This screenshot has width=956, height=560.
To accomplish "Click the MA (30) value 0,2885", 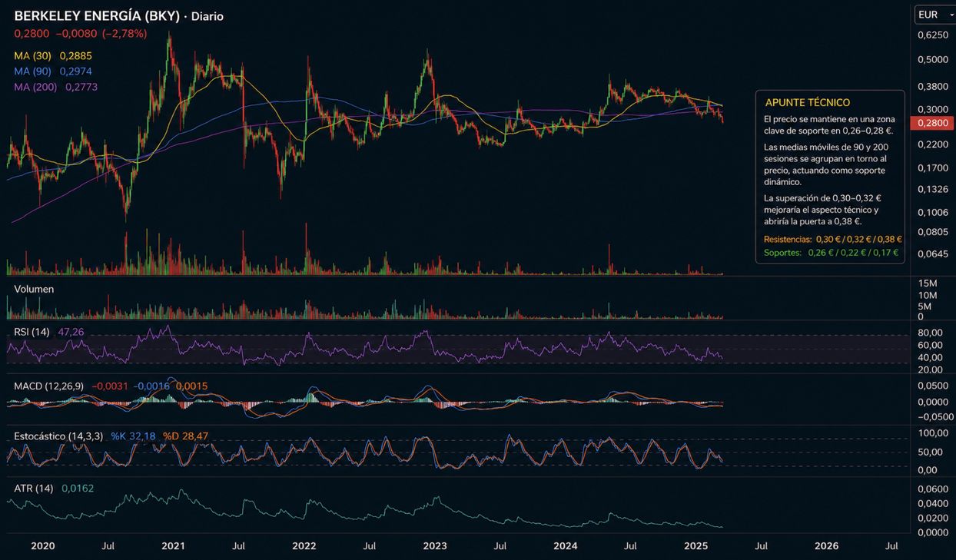I will tap(75, 56).
